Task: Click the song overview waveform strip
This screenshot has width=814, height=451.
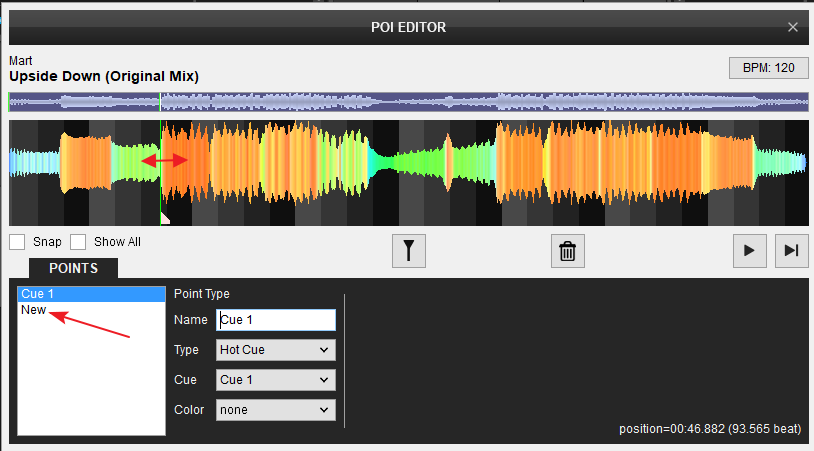Action: (480, 102)
